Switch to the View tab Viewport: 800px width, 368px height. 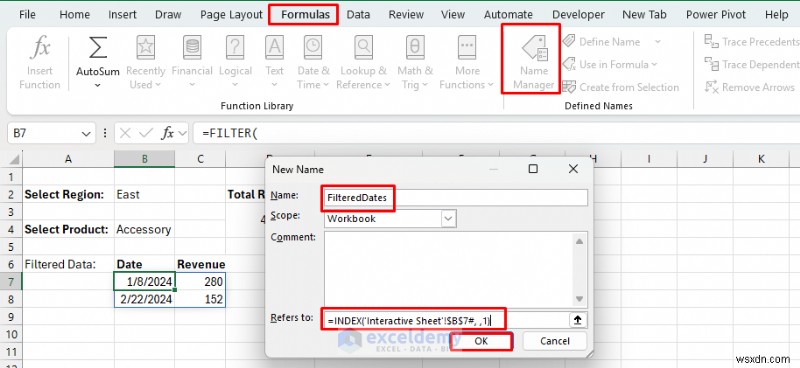(453, 15)
